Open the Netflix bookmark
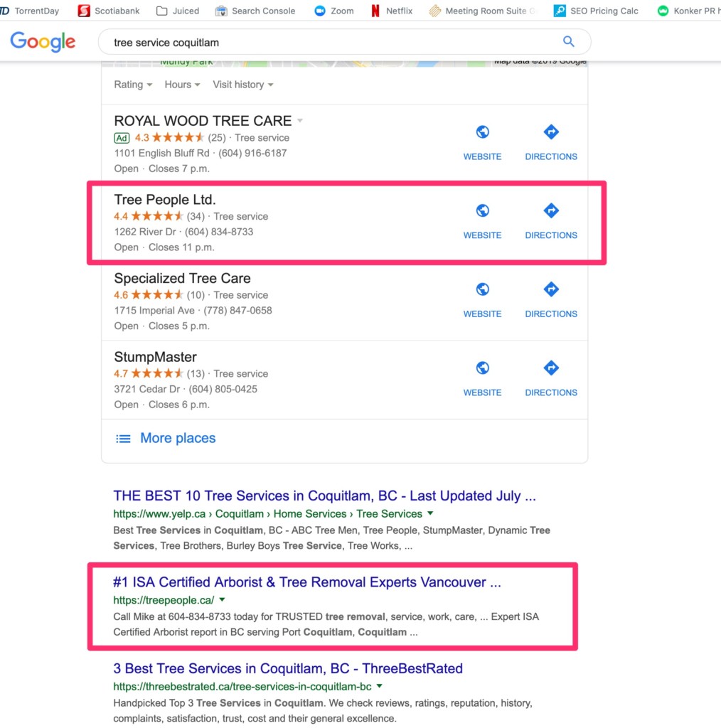Screen dimensions: 721x728 click(392, 11)
